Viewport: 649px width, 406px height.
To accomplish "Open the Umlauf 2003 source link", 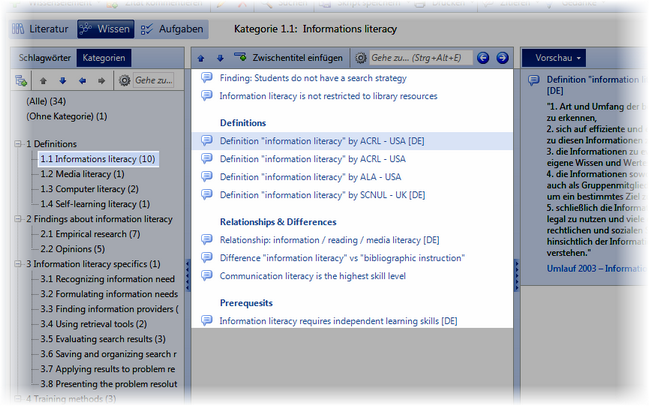I will [596, 269].
